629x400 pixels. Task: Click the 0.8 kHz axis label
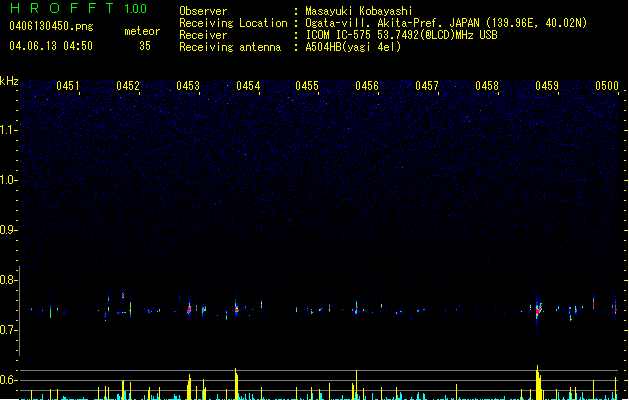(8, 280)
